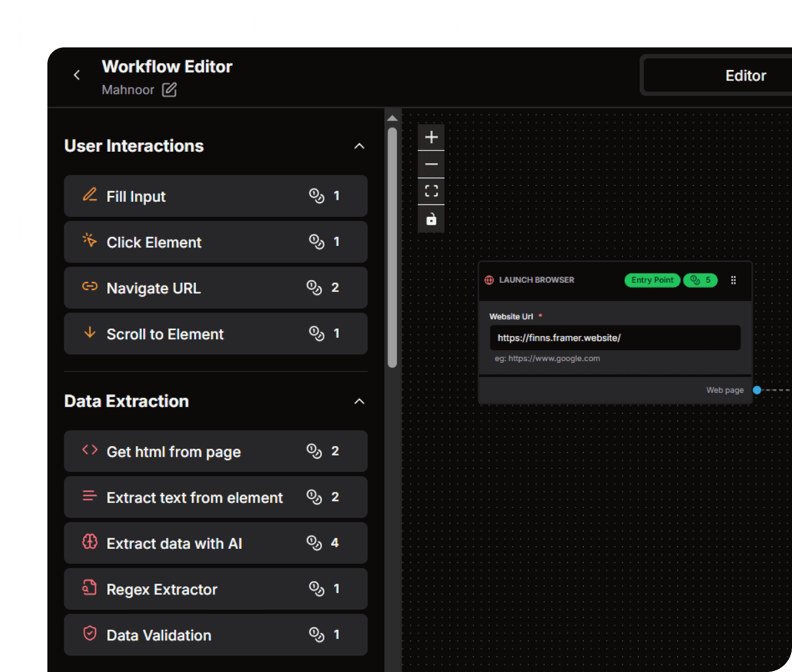Click the fit-to-view canvas icon
The height and width of the screenshot is (672, 792).
(431, 191)
